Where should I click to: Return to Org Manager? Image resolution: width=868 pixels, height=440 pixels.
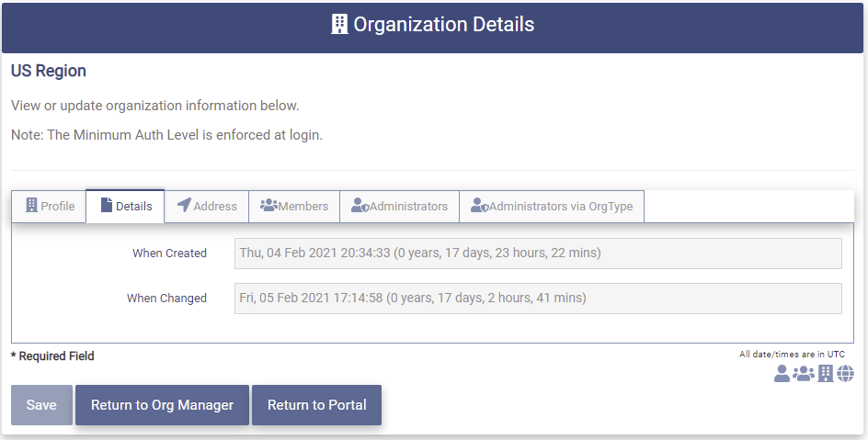(x=162, y=405)
